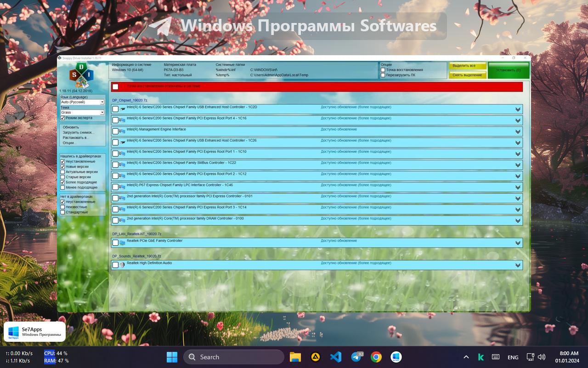Expand USB Enhanced Host Controller 1C2D row chevron
Screen dimensions: 588x368
tap(518, 109)
